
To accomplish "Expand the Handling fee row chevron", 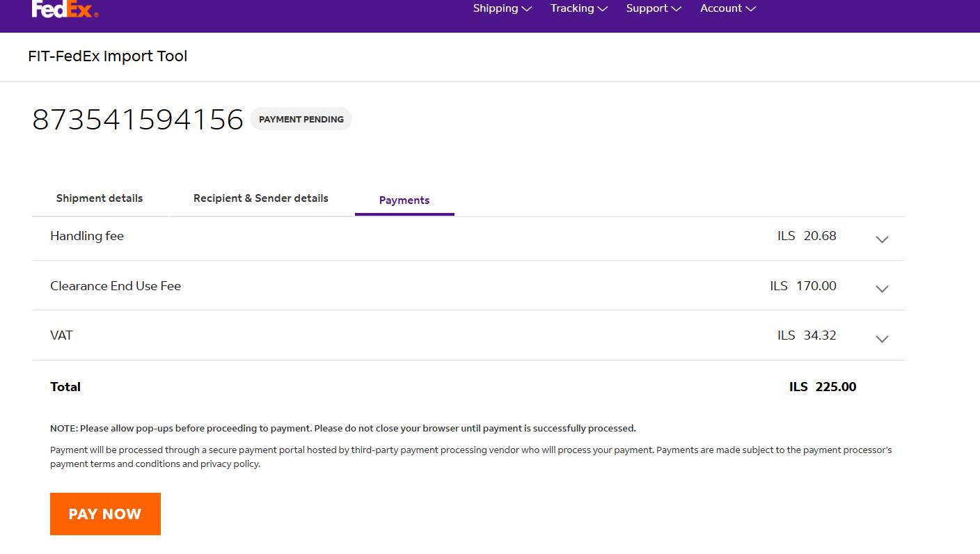I will point(882,239).
